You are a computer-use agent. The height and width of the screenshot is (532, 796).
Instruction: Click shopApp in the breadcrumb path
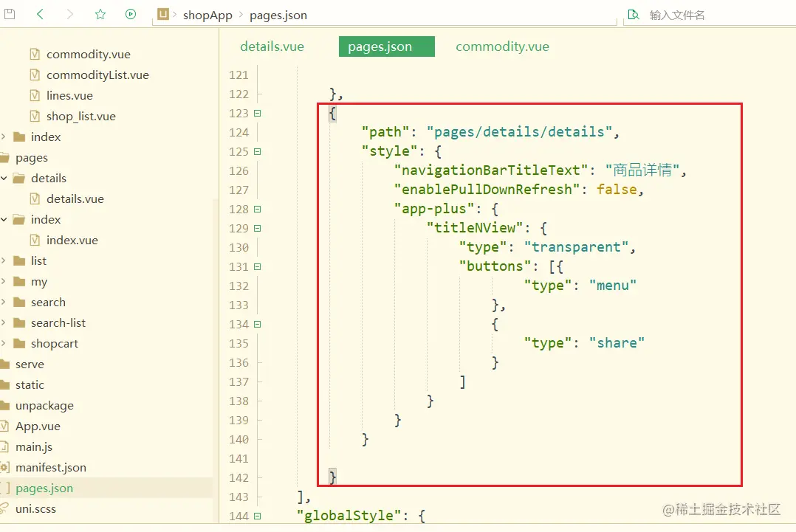point(207,15)
